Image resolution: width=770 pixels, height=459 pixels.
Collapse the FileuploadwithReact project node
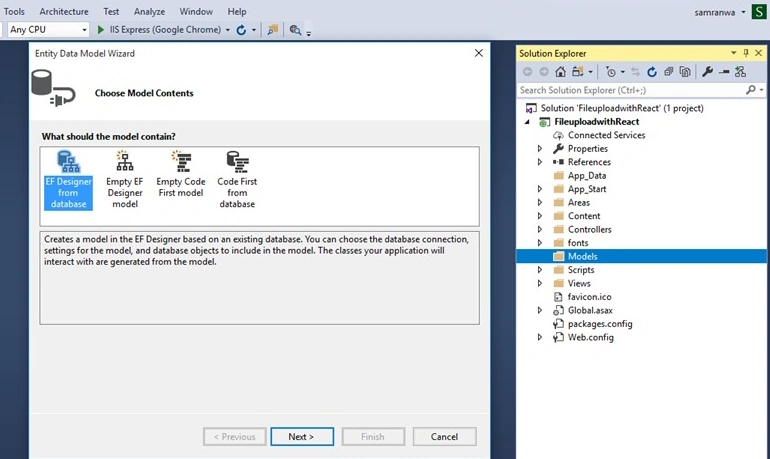click(527, 122)
